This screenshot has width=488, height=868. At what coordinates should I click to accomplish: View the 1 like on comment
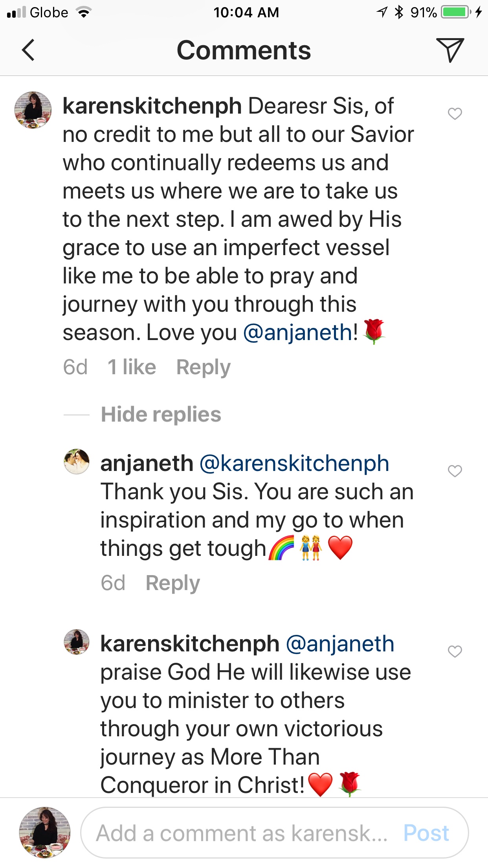pyautogui.click(x=132, y=367)
